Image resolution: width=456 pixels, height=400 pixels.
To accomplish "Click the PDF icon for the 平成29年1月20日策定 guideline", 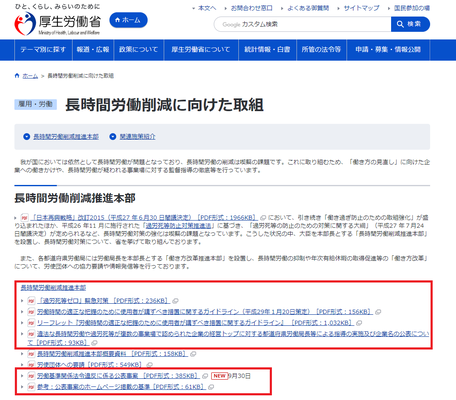I will (x=31, y=312).
